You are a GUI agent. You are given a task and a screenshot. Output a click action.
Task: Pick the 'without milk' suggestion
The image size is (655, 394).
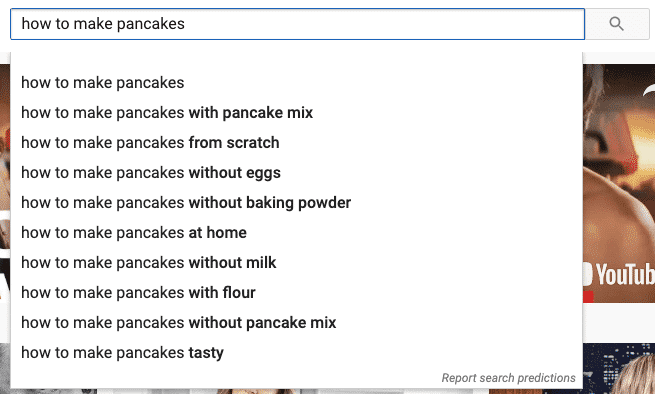[x=296, y=263]
